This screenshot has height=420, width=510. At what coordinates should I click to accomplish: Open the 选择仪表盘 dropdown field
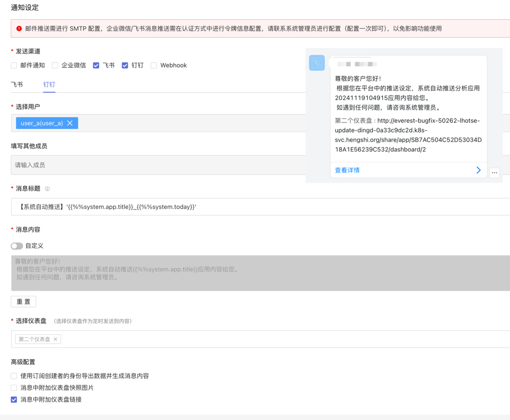(270, 339)
